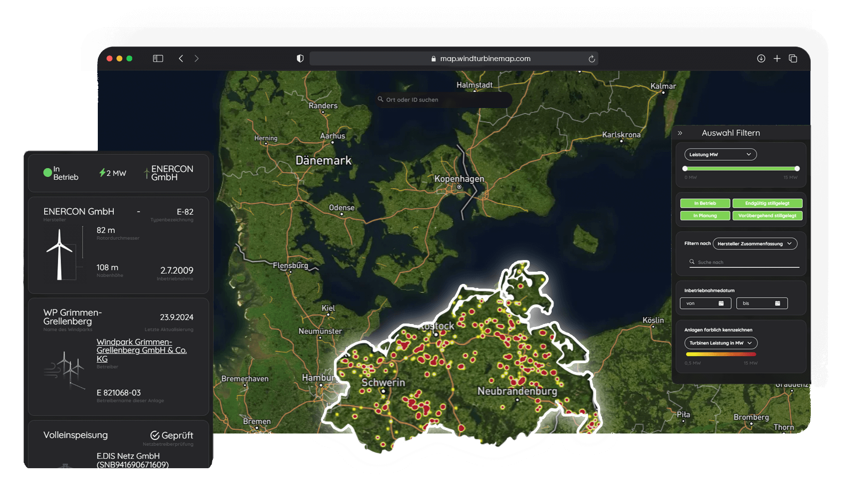The height and width of the screenshot is (477, 868).
Task: Click the 'E 821068-03' operator name text
Action: point(119,393)
